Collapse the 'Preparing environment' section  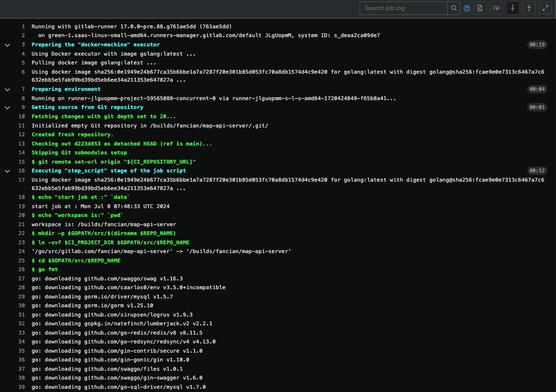(x=7, y=90)
